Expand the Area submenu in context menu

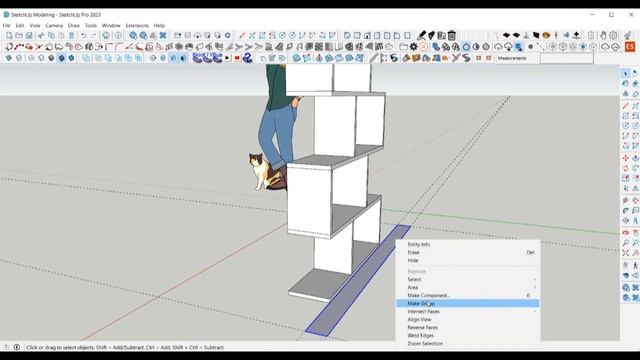click(468, 287)
